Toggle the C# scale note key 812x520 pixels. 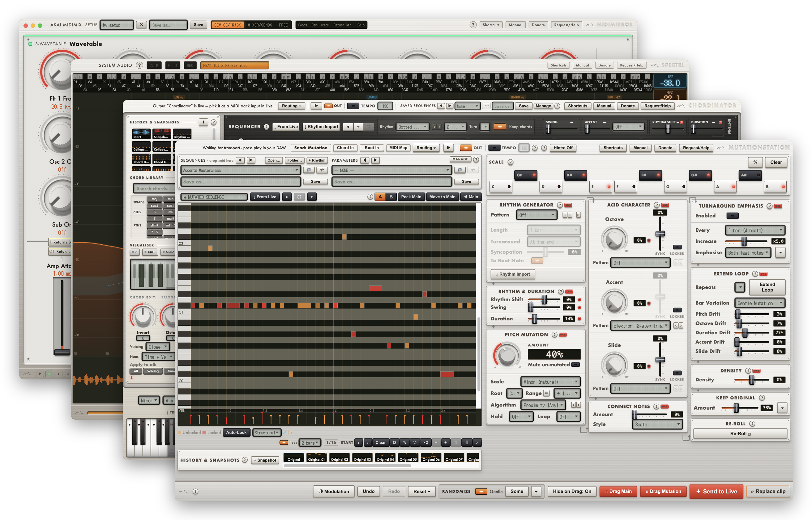coord(525,175)
